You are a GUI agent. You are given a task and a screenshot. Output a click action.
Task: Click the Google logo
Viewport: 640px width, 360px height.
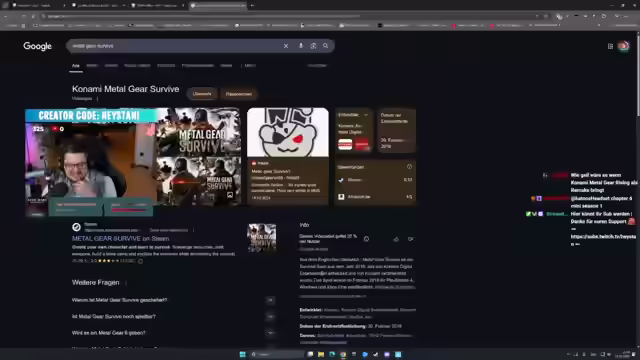click(38, 46)
